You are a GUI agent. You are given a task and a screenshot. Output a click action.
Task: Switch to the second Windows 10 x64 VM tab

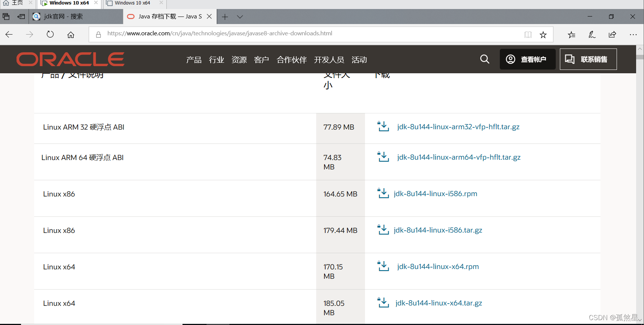[132, 3]
